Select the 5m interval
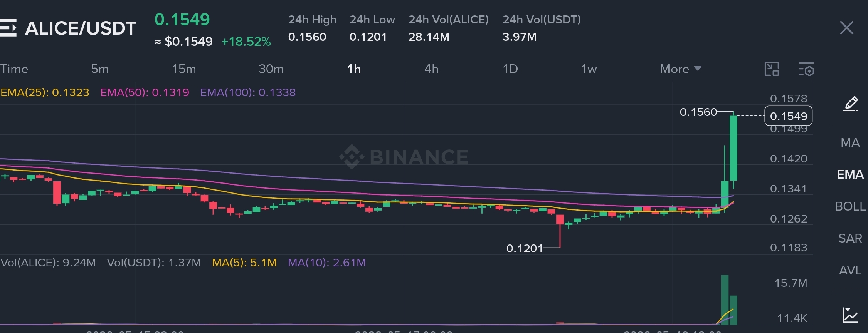Viewport: 868px width, 333px height. click(x=100, y=69)
